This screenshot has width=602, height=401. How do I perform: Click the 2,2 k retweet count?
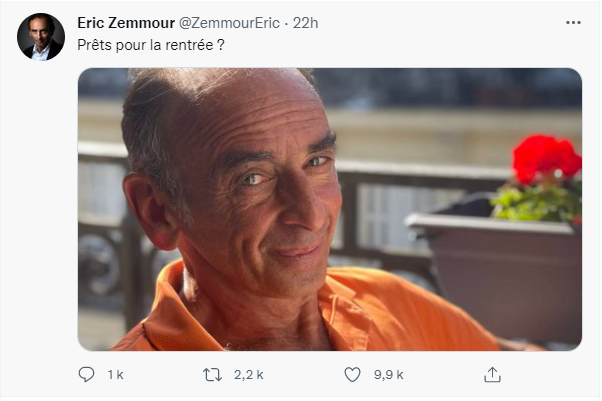coord(246,375)
